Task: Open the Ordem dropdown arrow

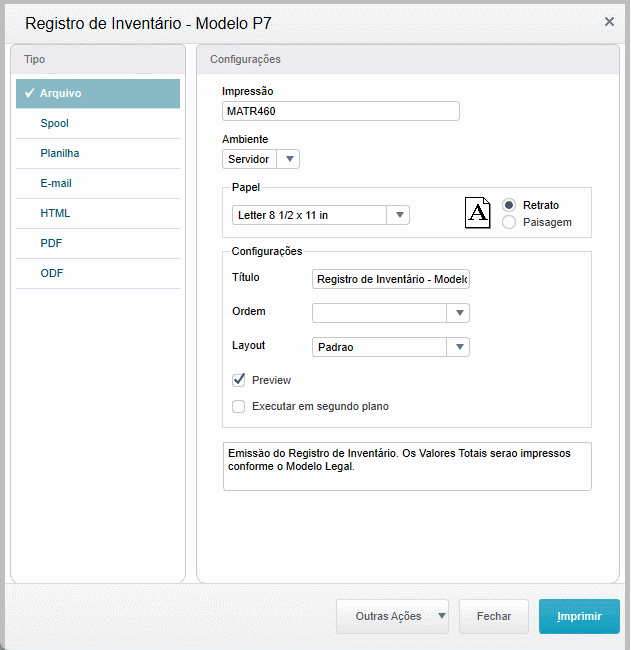Action: 459,313
